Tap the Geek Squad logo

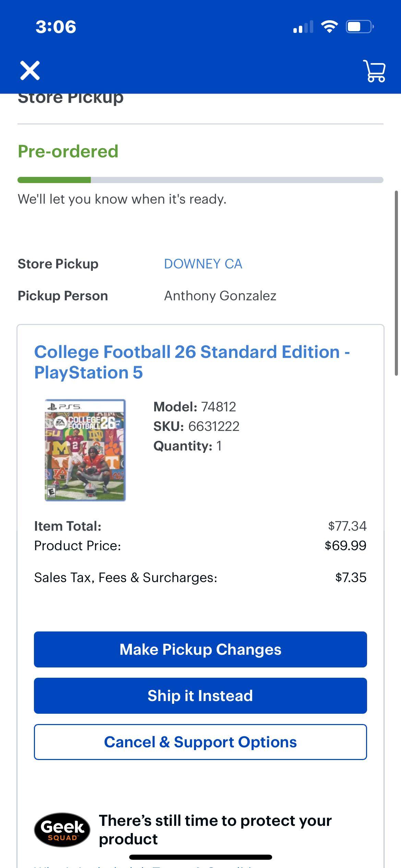pos(62,830)
